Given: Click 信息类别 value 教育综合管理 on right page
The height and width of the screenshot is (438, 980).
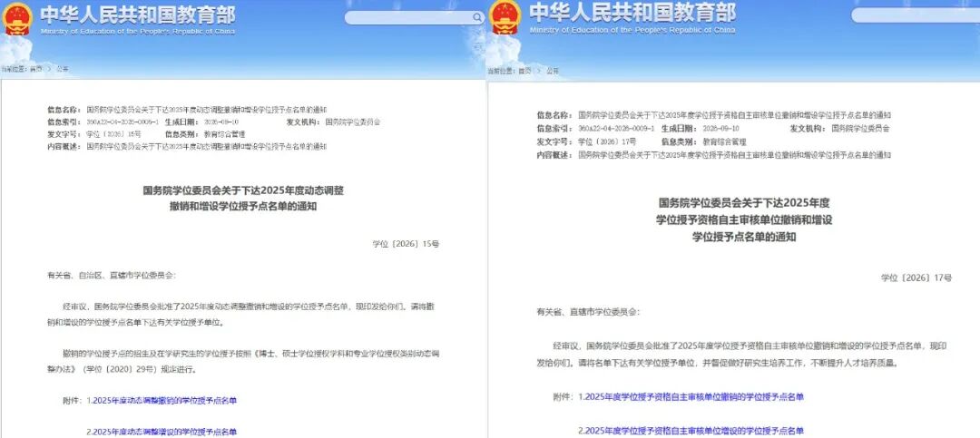Looking at the screenshot, I should click(724, 141).
